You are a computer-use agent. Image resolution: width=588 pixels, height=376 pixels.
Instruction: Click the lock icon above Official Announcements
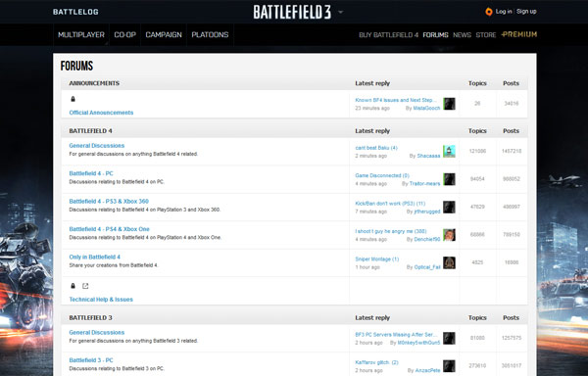click(73, 99)
